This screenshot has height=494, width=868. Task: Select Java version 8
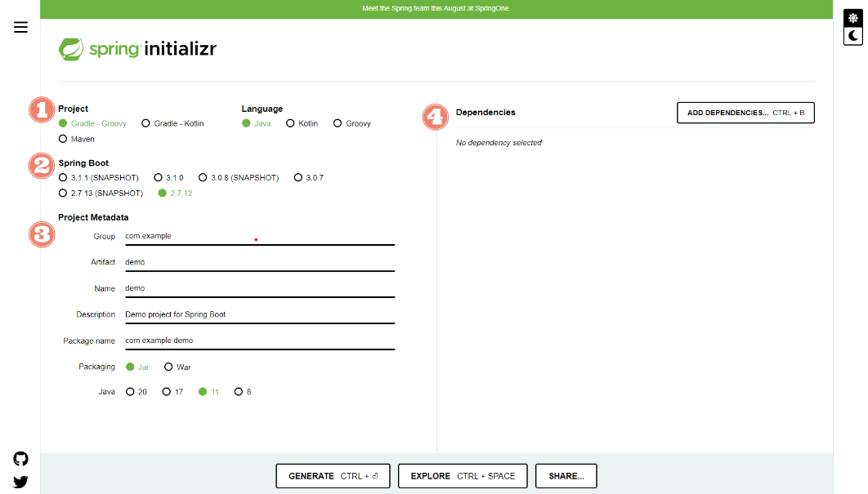coord(243,392)
